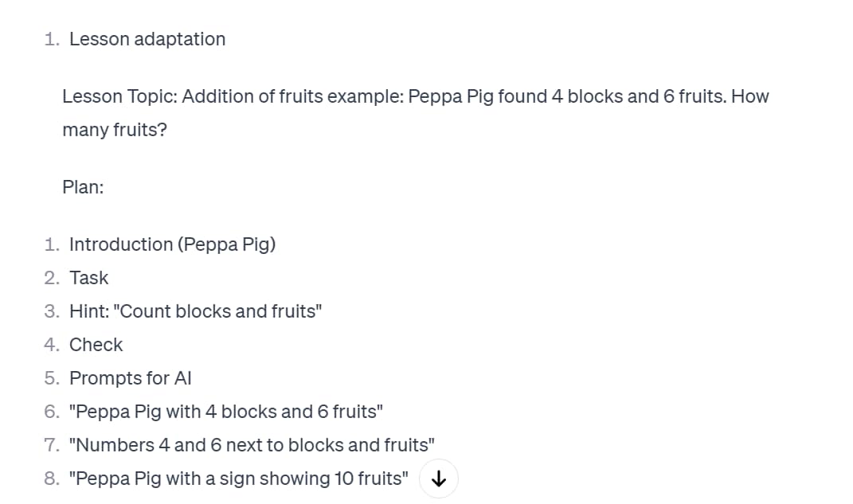853x504 pixels.
Task: Click the 'Lesson Topic: Addition of fruits' line
Action: [416, 97]
